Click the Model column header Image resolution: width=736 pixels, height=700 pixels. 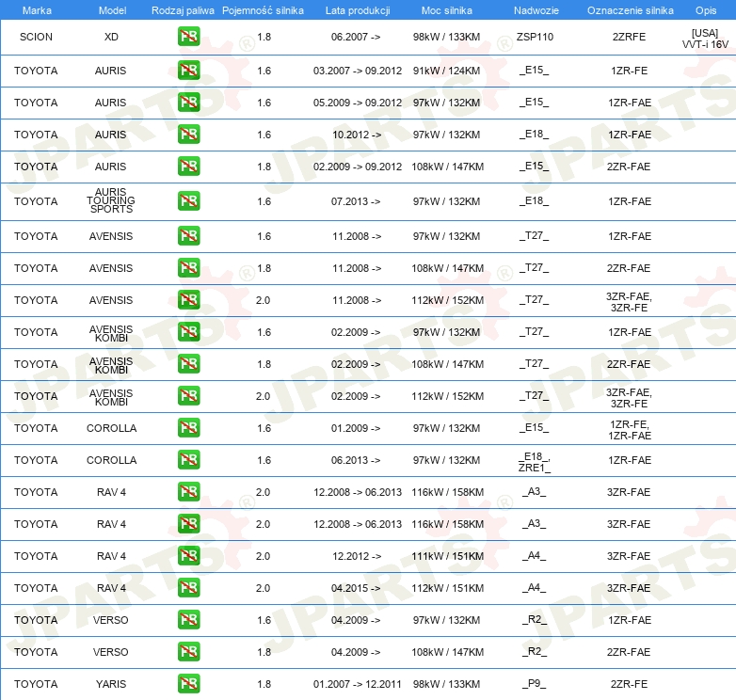tap(112, 10)
